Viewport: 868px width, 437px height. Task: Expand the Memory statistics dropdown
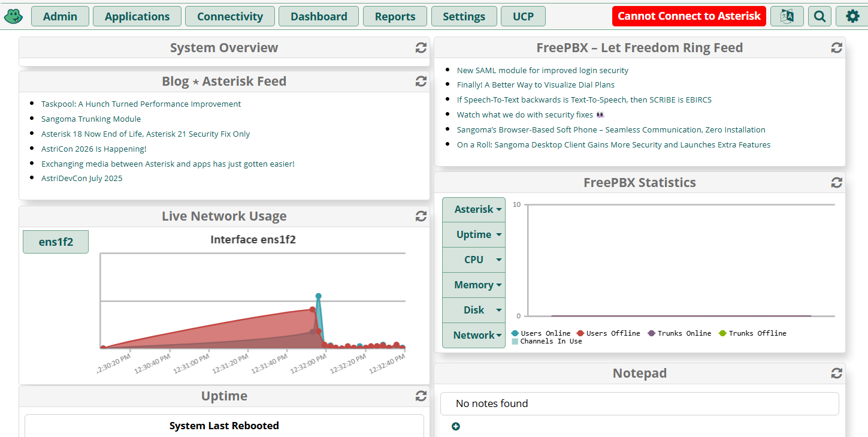point(474,285)
